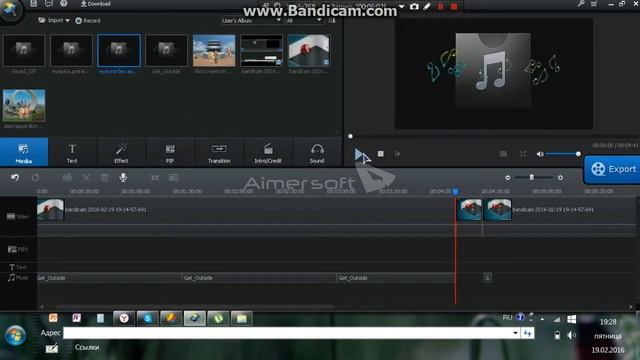Open the Sound tab

317,152
